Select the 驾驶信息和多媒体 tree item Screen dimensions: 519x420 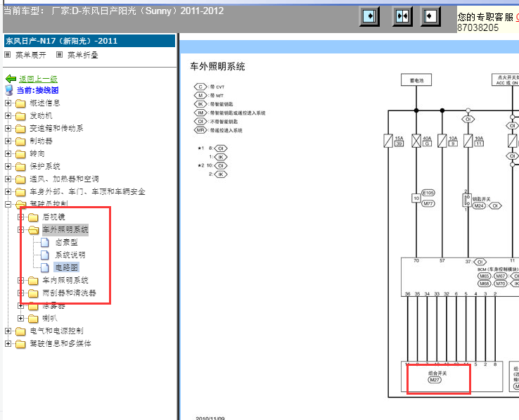pos(60,343)
